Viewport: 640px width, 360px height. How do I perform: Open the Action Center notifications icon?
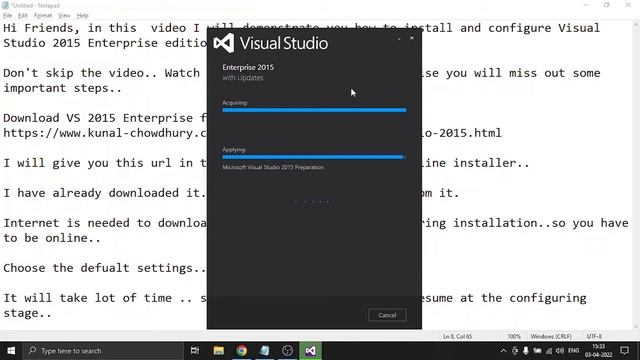[624, 351]
